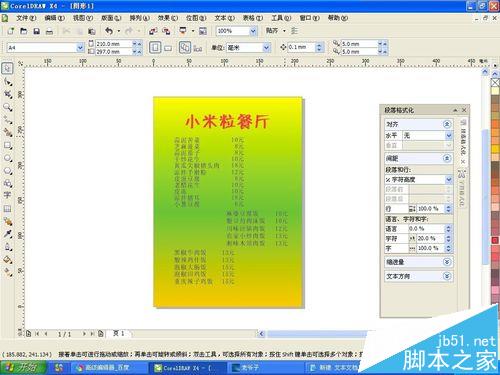Select the Interactive Fill tool
Viewport: 500px width, 375px height.
(7, 272)
